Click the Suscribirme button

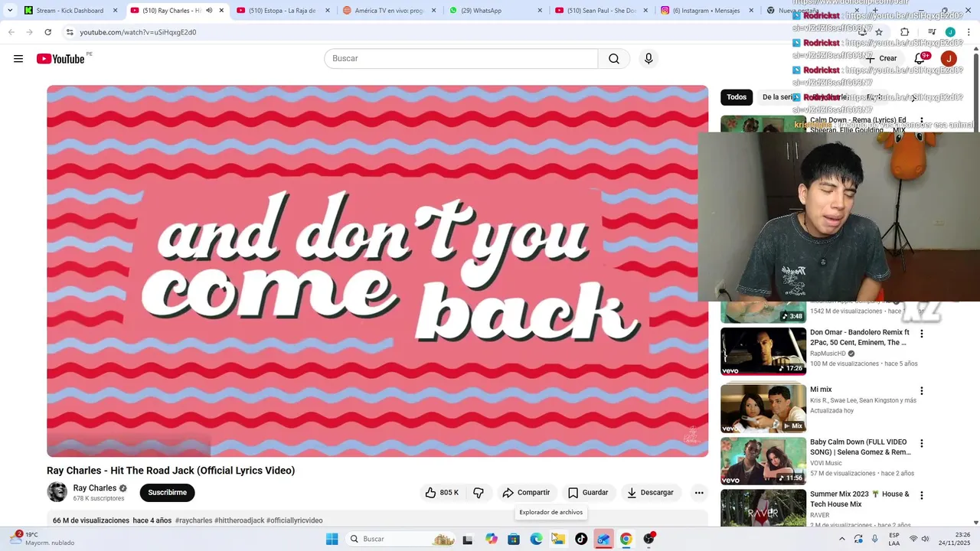pos(168,493)
